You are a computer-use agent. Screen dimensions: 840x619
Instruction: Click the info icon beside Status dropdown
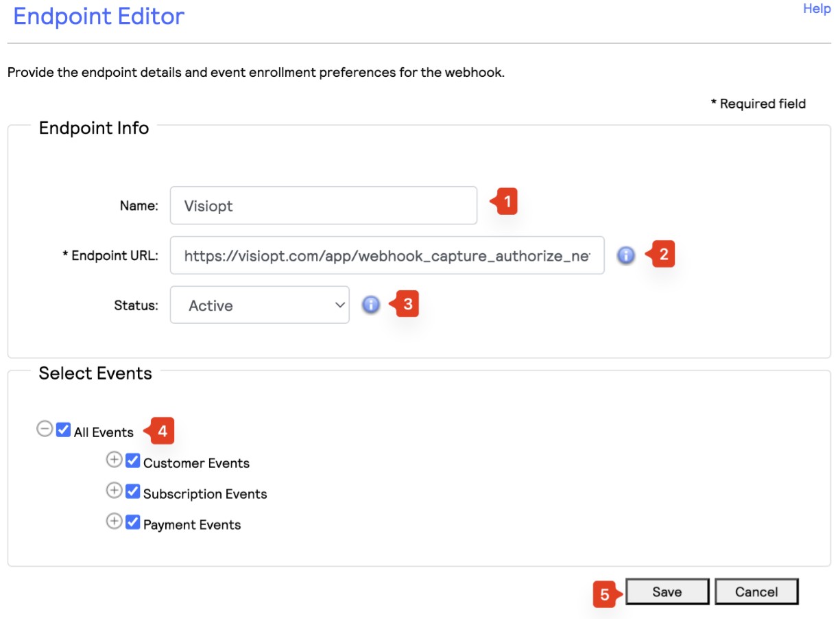tap(370, 305)
